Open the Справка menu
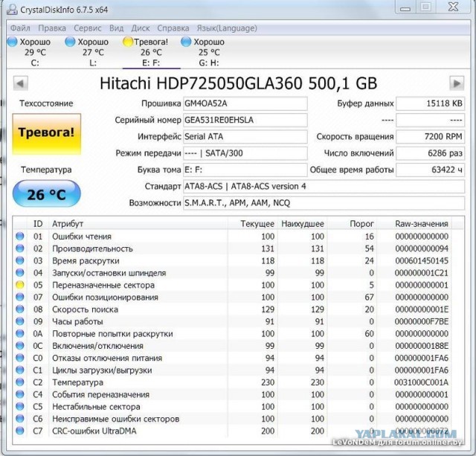 [173, 28]
